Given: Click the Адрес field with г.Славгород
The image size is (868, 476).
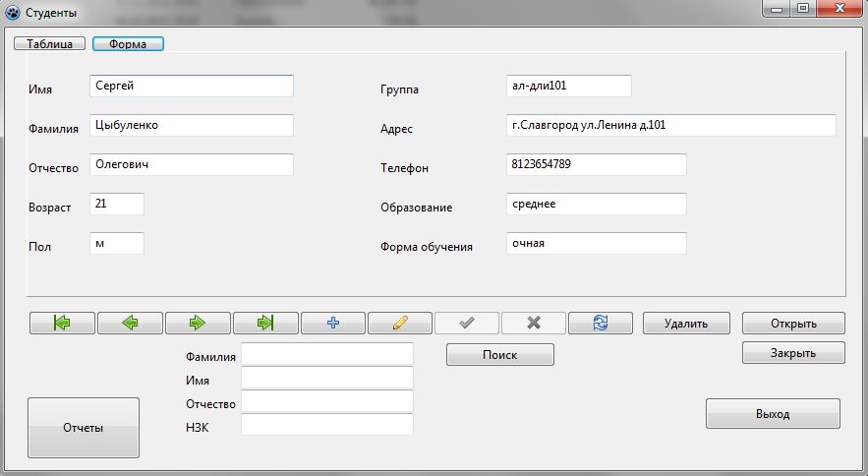Looking at the screenshot, I should pos(671,125).
